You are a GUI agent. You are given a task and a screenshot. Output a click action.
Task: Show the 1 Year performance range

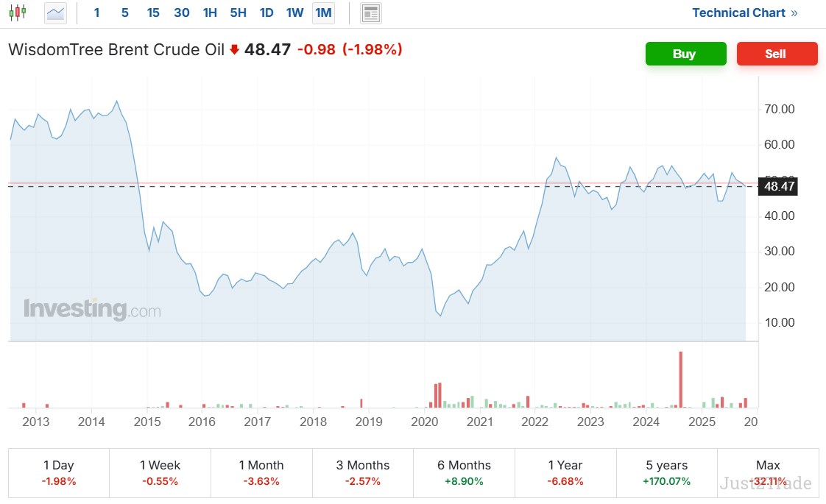point(565,472)
